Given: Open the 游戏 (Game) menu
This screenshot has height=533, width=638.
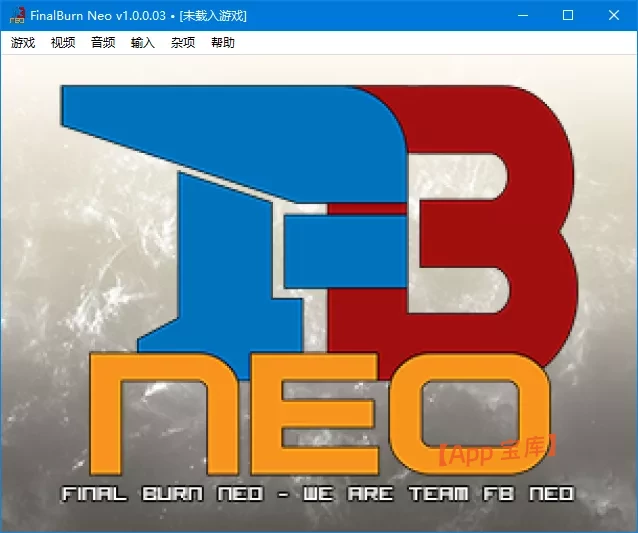Looking at the screenshot, I should tap(23, 42).
